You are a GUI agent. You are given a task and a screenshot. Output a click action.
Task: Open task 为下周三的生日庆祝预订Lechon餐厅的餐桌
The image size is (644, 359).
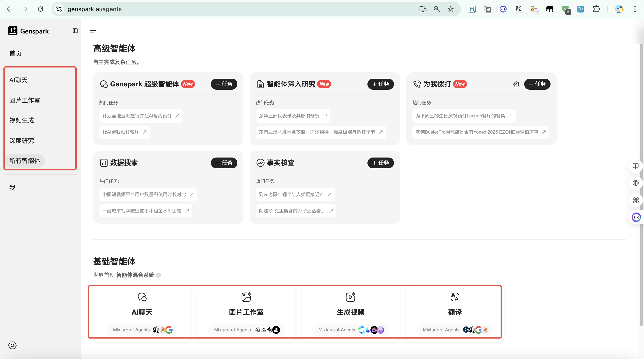click(x=464, y=116)
